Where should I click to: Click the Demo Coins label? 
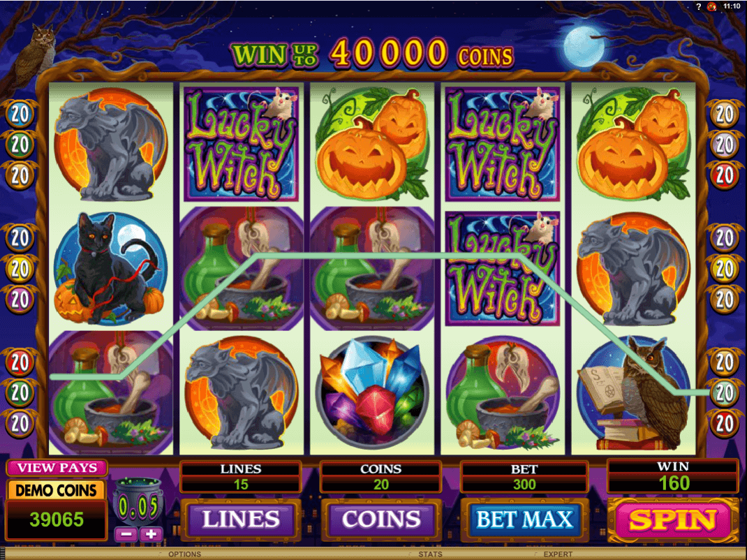(x=57, y=490)
